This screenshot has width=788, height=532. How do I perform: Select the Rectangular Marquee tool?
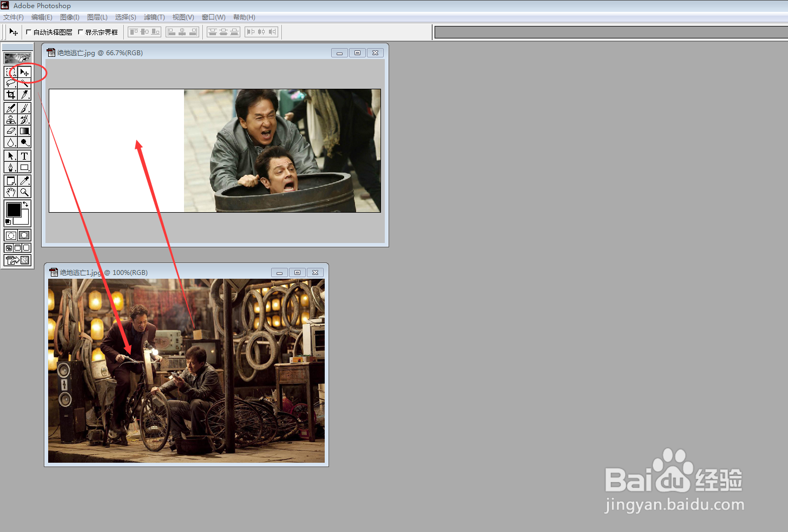click(11, 72)
